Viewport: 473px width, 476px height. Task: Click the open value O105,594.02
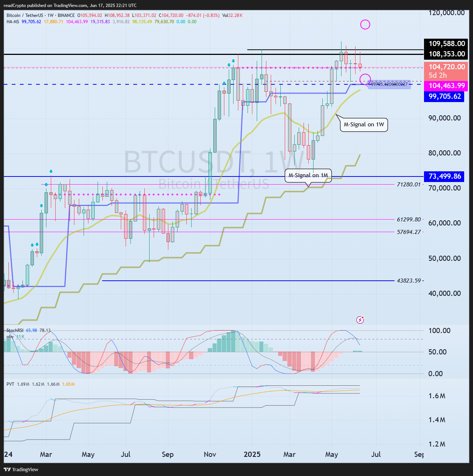[x=90, y=15]
